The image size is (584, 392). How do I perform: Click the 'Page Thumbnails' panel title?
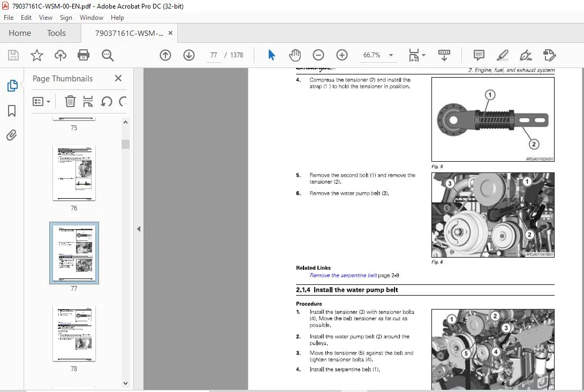pyautogui.click(x=63, y=79)
